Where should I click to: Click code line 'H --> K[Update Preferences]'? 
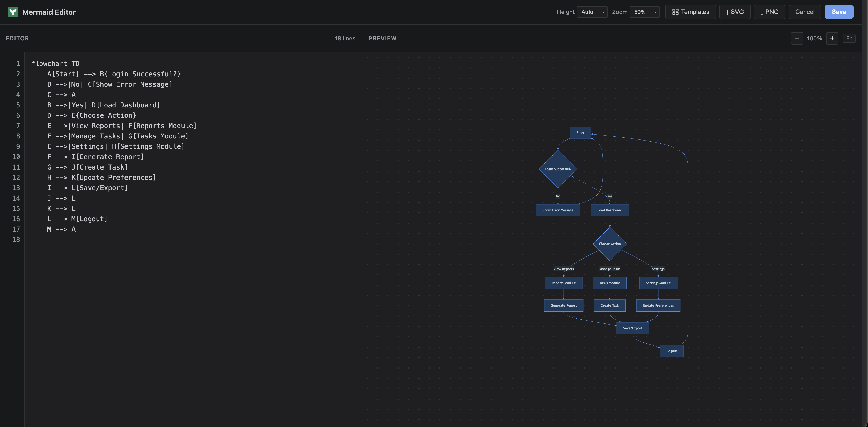pos(101,178)
